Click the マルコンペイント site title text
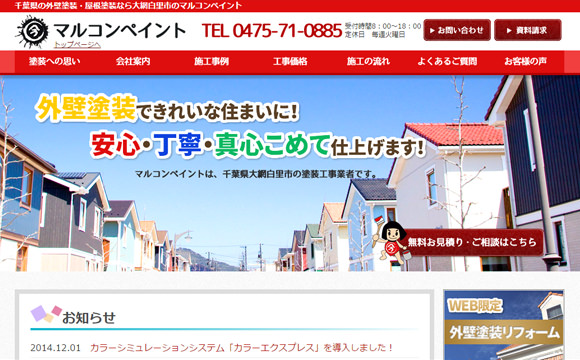This screenshot has width=580, height=360. (x=119, y=30)
